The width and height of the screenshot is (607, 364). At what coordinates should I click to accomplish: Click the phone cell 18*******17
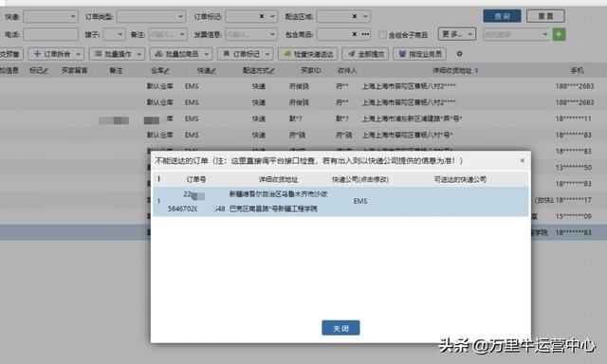(x=573, y=200)
